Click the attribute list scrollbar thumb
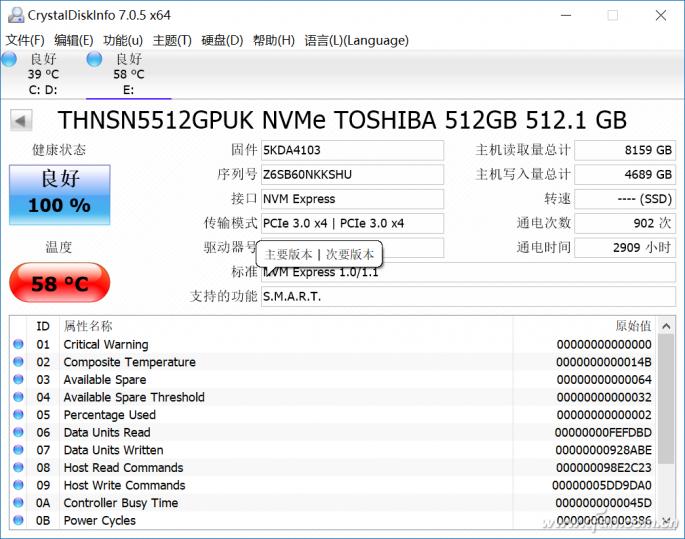This screenshot has height=539, width=685. point(666,399)
